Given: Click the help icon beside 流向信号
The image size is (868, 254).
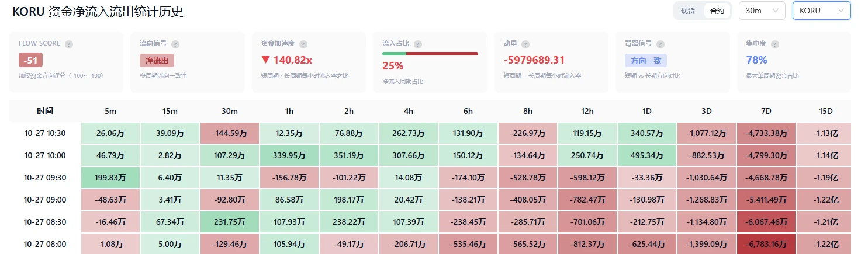Looking at the screenshot, I should click(x=175, y=44).
